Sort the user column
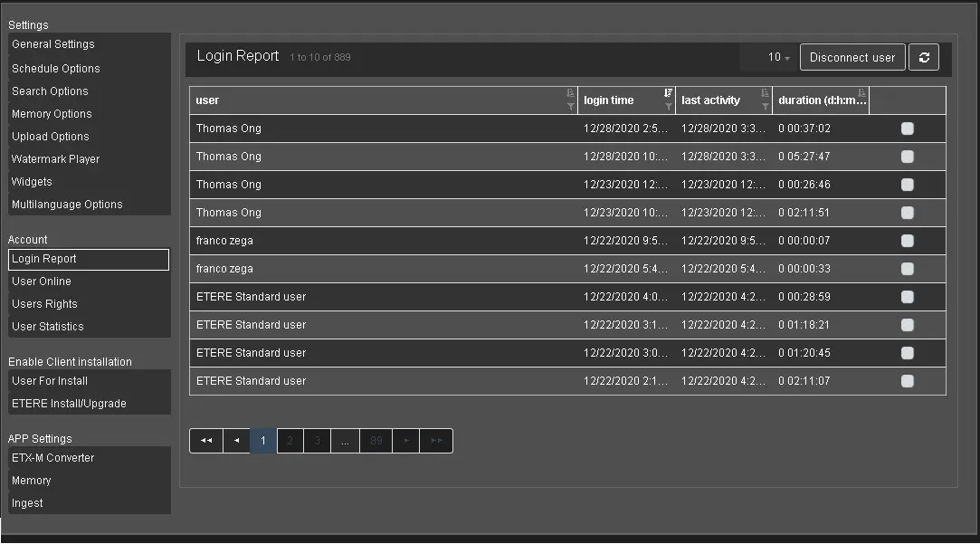Image resolution: width=980 pixels, height=544 pixels. point(570,93)
